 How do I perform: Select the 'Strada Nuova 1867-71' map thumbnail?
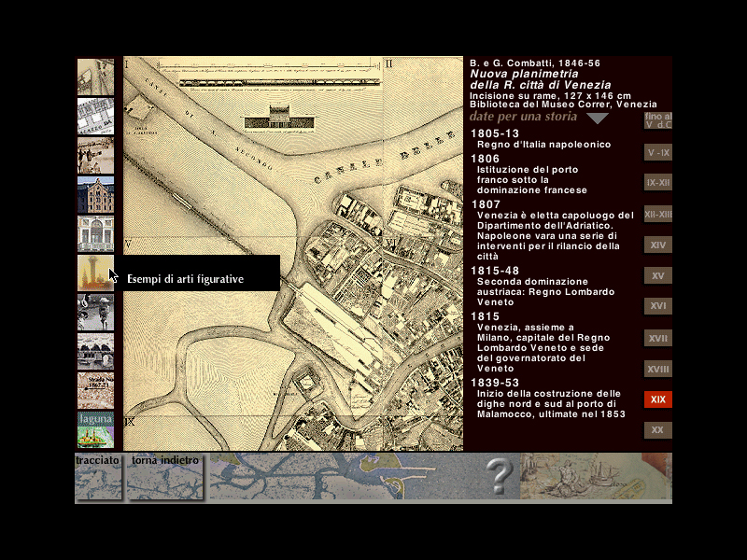click(x=96, y=390)
